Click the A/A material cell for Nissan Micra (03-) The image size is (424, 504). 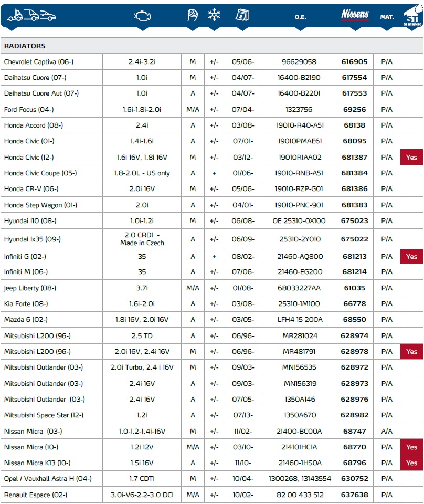click(x=387, y=431)
